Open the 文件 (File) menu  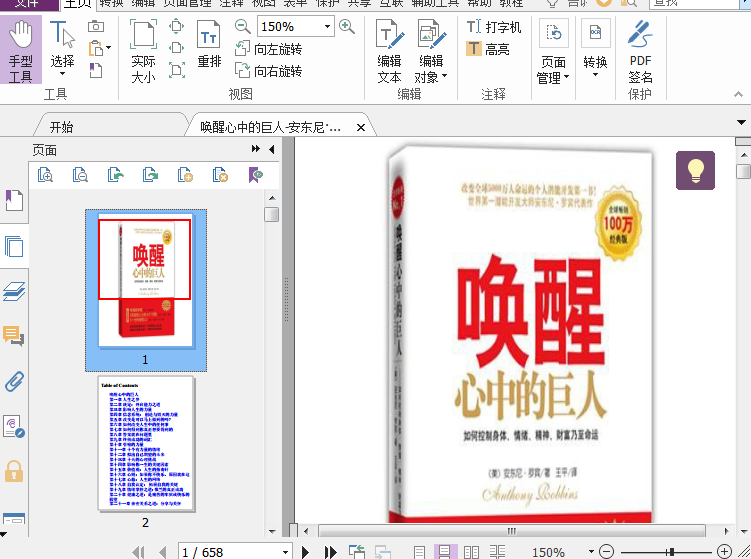click(x=28, y=4)
